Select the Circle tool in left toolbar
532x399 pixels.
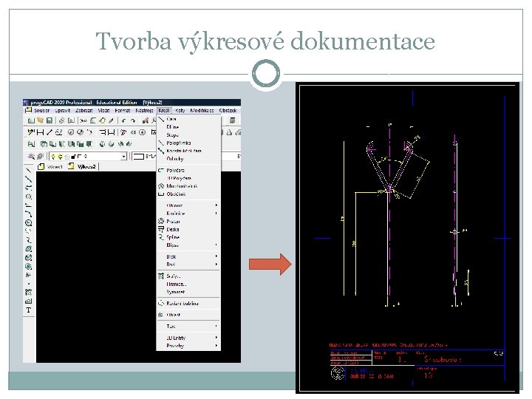pos(29,223)
